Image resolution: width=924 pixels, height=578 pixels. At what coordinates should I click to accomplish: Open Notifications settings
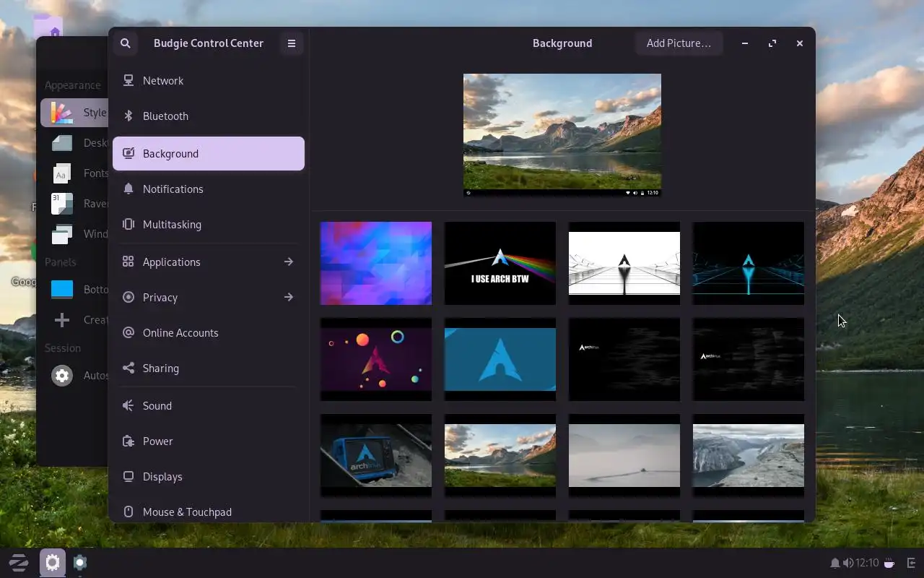(209, 189)
